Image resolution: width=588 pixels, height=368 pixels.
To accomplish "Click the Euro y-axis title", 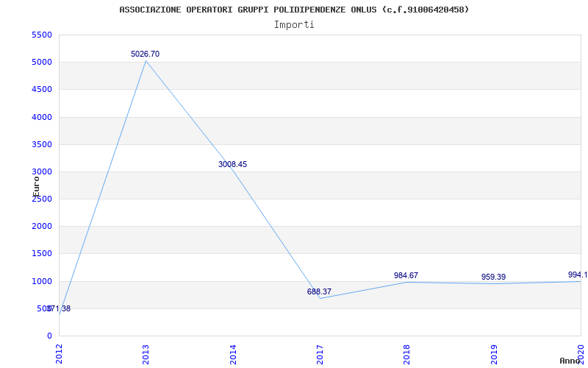I will pos(36,186).
